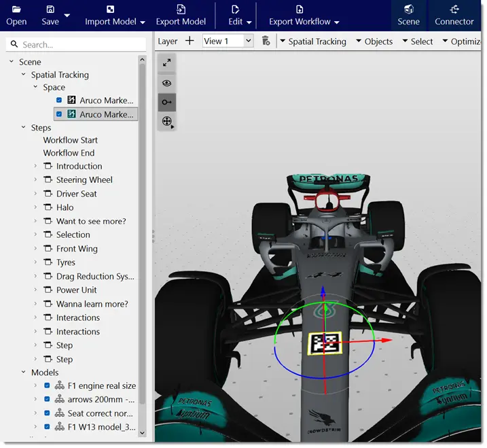Select the Want to see more? step

[x=91, y=222]
